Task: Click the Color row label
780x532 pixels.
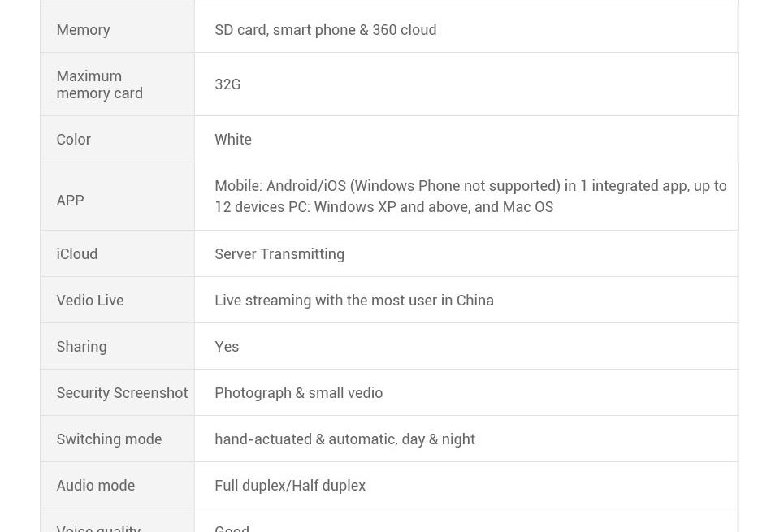Action: click(x=74, y=139)
